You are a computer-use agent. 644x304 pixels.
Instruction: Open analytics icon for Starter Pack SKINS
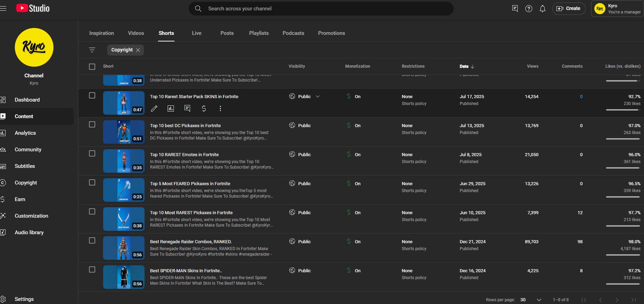point(171,108)
